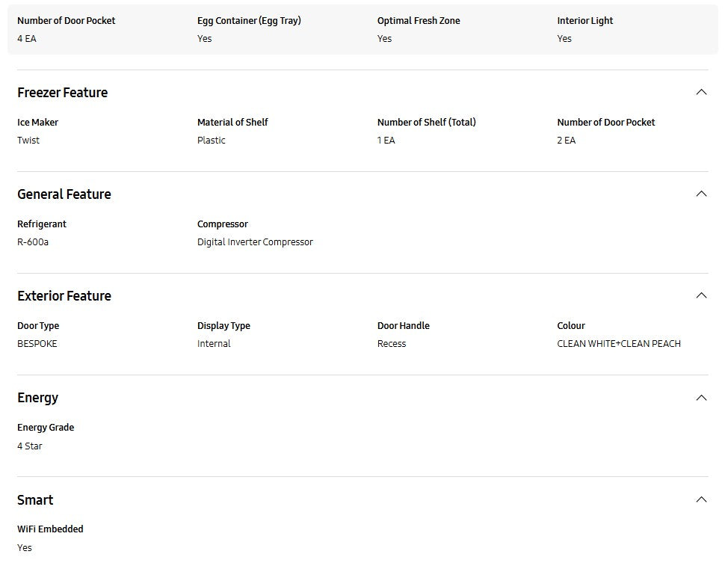The height and width of the screenshot is (566, 728).
Task: Collapse General Feature section with chevron arrow
Action: [701, 194]
